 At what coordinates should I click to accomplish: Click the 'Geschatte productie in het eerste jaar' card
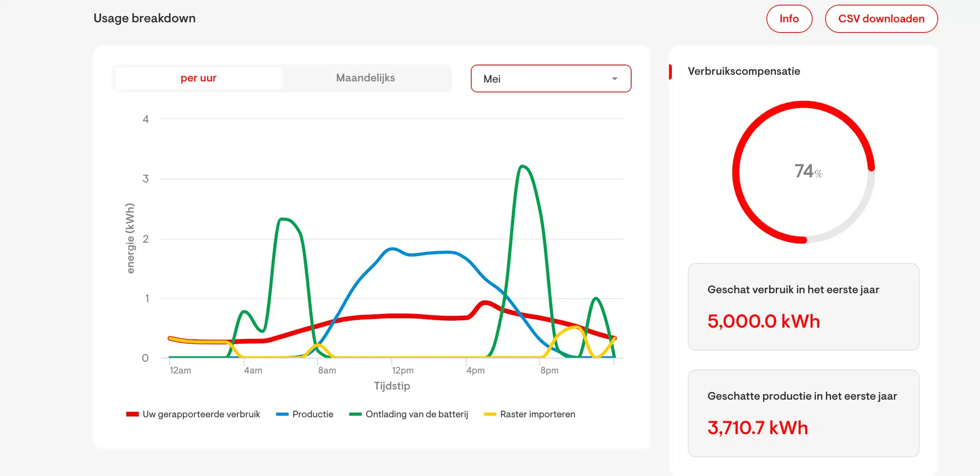tap(803, 413)
